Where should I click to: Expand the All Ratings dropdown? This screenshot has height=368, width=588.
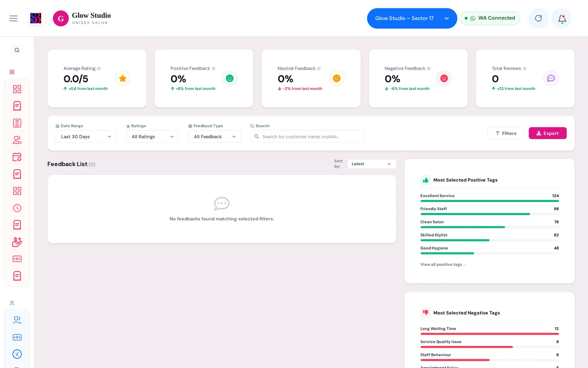[x=153, y=137]
